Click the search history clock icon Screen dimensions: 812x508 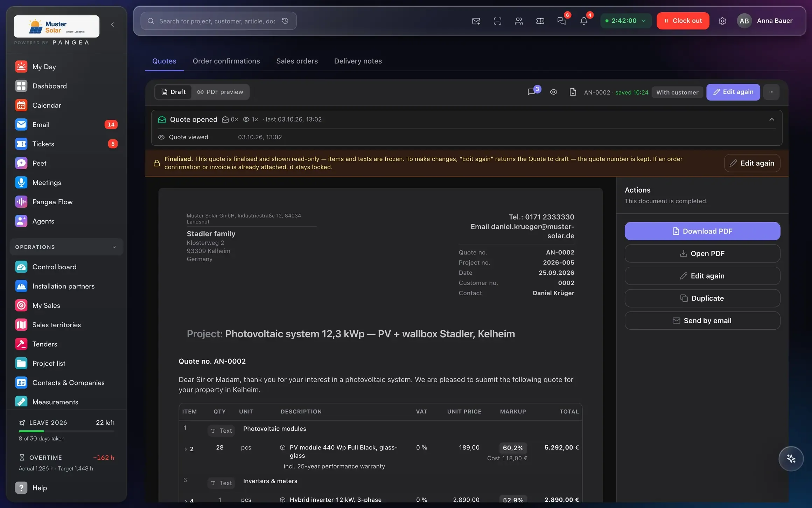click(x=285, y=21)
